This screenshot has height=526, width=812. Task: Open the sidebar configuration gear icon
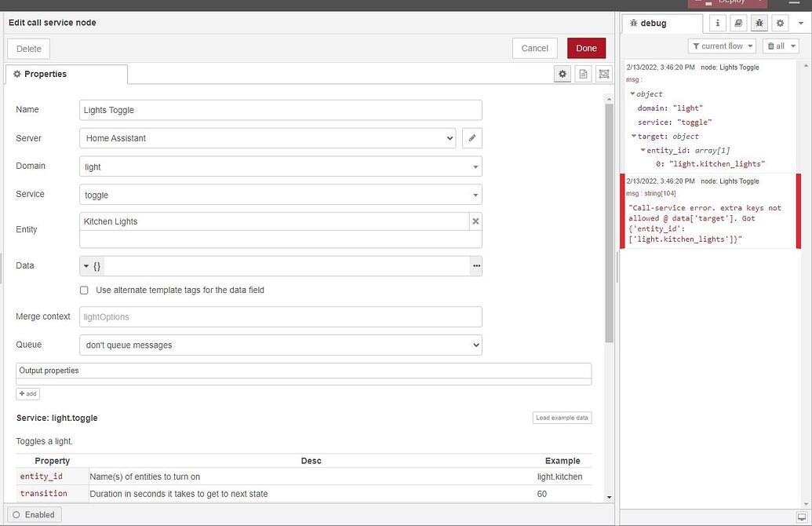(x=779, y=23)
